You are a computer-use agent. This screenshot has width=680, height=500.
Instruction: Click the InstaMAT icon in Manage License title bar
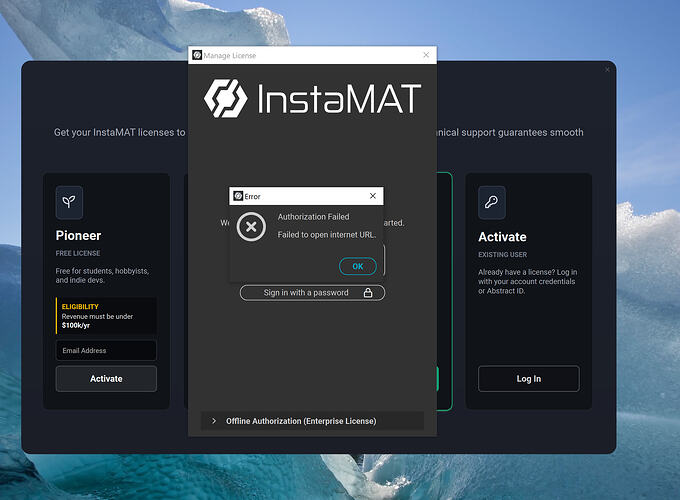(x=197, y=55)
